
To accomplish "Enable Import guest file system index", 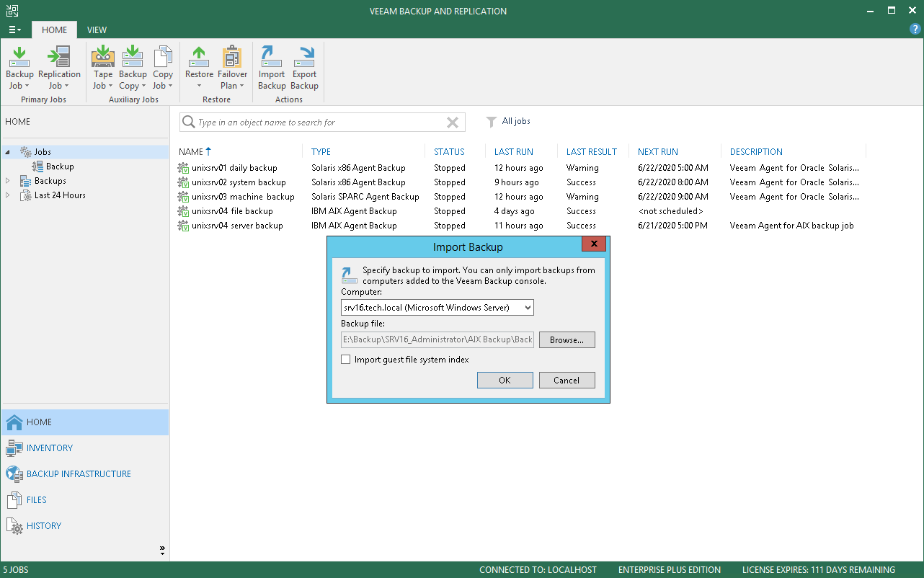I will (346, 360).
